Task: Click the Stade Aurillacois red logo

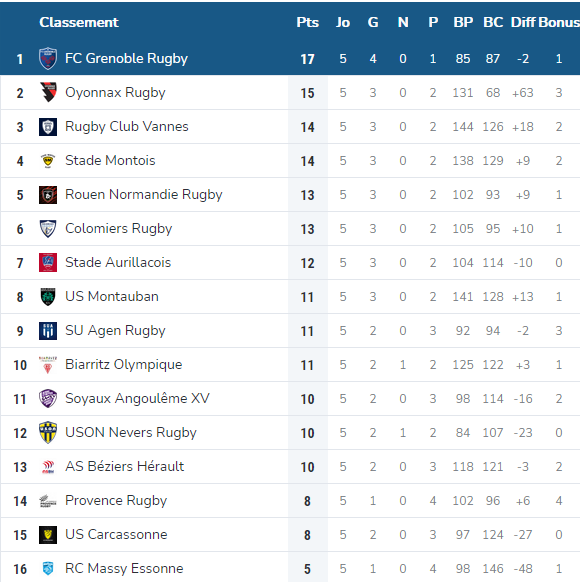Action: click(48, 263)
